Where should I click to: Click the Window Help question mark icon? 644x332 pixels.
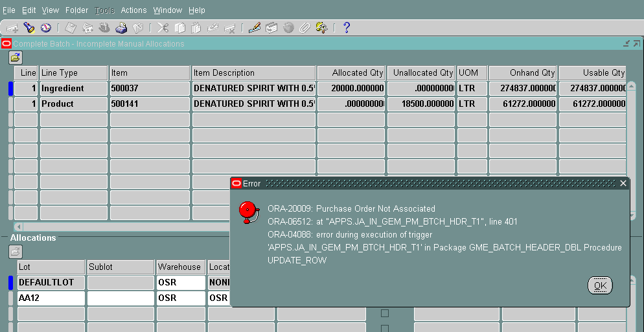pyautogui.click(x=347, y=28)
